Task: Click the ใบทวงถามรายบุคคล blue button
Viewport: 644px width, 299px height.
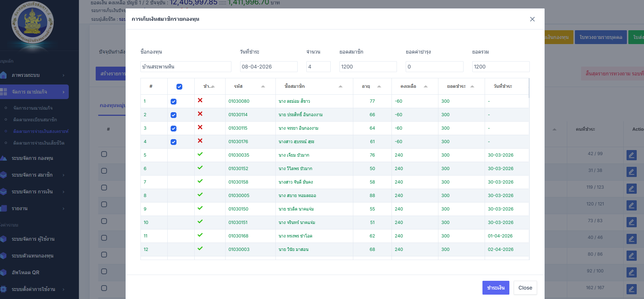Action: point(601,37)
